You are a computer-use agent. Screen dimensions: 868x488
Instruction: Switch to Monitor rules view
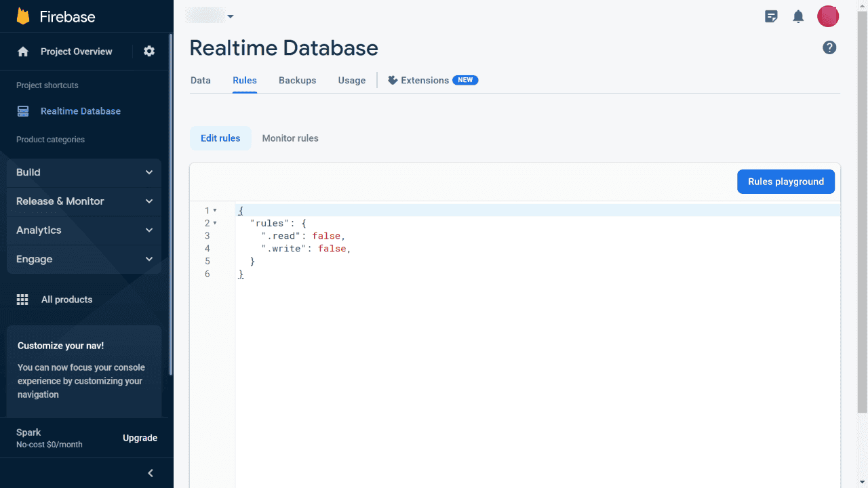pos(290,138)
